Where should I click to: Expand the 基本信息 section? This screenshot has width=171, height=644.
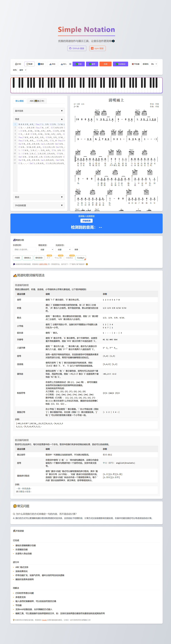[x=39, y=111]
